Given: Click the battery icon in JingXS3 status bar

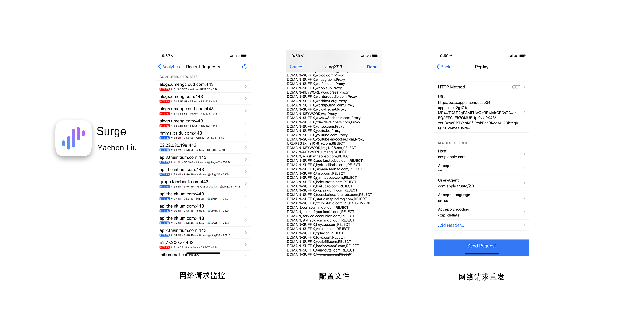Looking at the screenshot, I should pyautogui.click(x=375, y=56).
